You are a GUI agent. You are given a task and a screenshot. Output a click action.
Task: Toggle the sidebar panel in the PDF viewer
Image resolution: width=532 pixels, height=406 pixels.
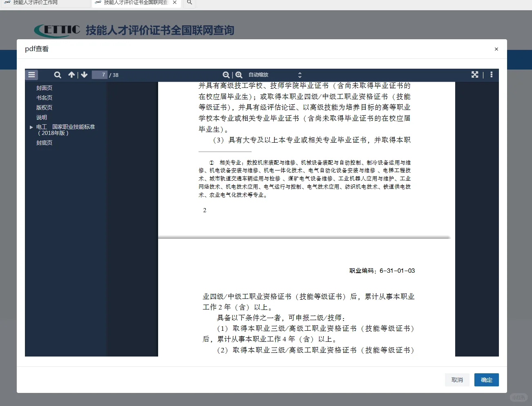tap(31, 75)
